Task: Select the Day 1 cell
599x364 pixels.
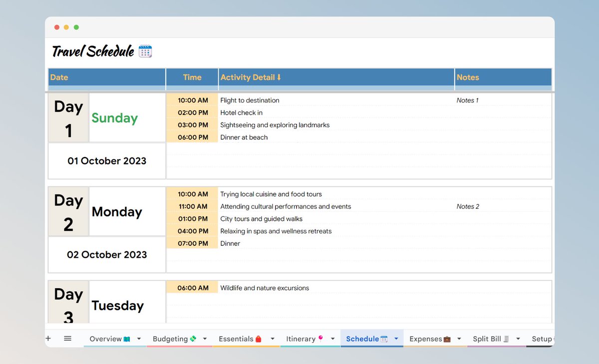Action: click(68, 118)
